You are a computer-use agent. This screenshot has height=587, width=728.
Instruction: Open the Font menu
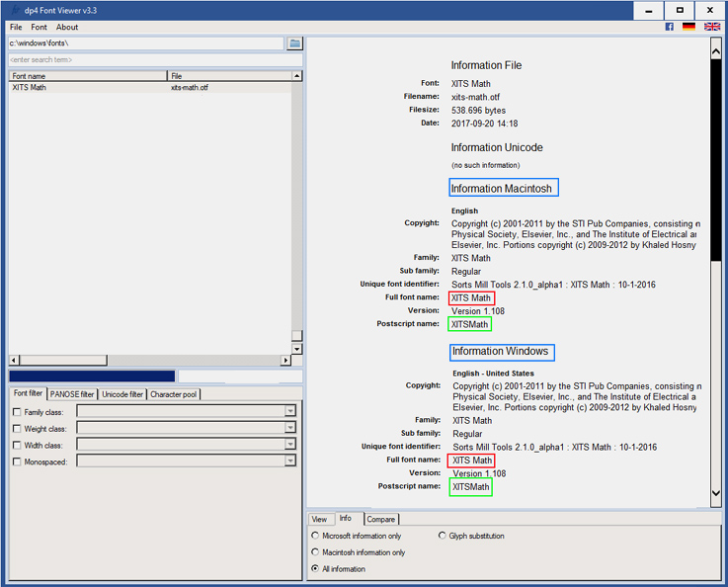[39, 27]
